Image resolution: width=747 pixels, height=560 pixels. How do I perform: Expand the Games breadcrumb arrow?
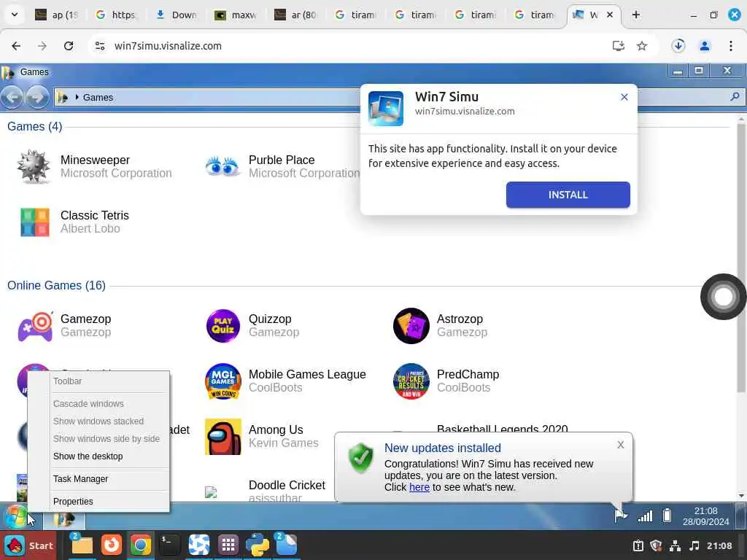(77, 97)
